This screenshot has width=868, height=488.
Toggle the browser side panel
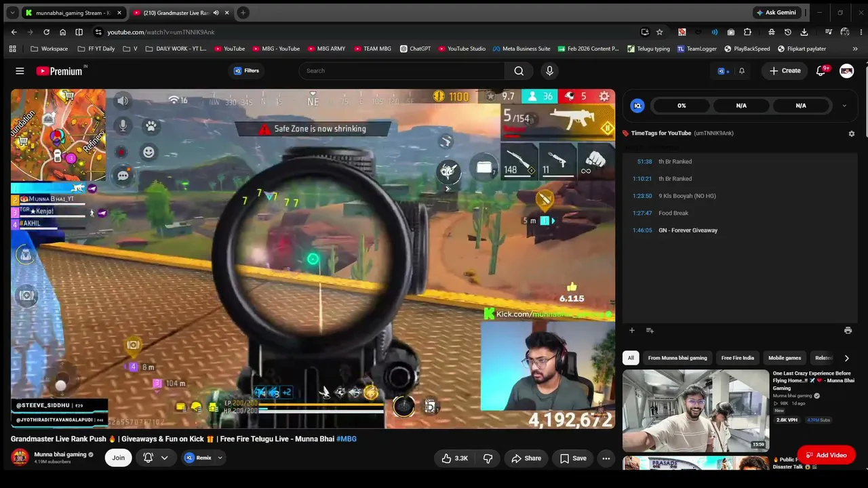pyautogui.click(x=79, y=32)
